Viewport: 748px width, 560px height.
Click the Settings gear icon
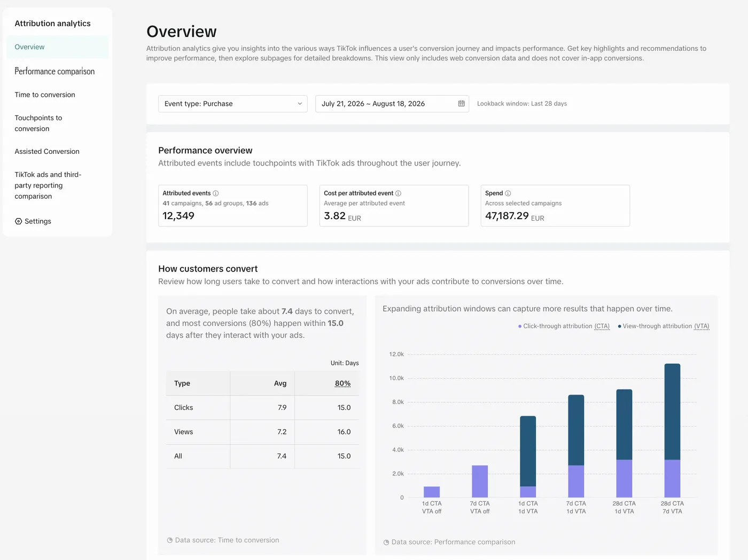(19, 221)
